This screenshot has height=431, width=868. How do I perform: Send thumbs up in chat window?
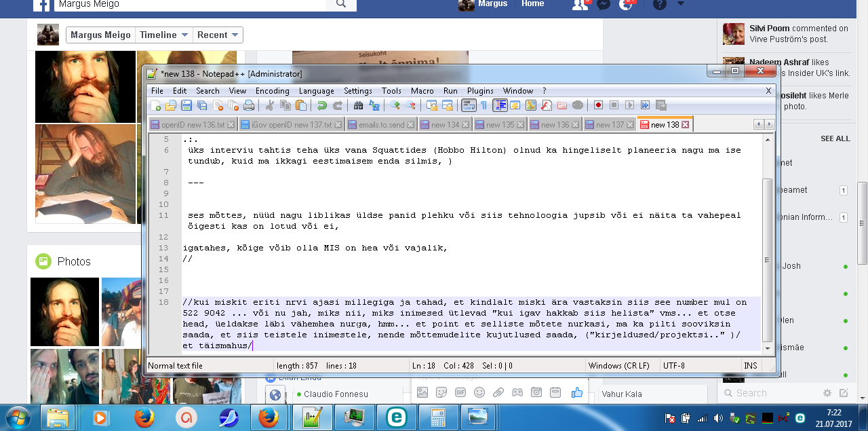coord(577,392)
